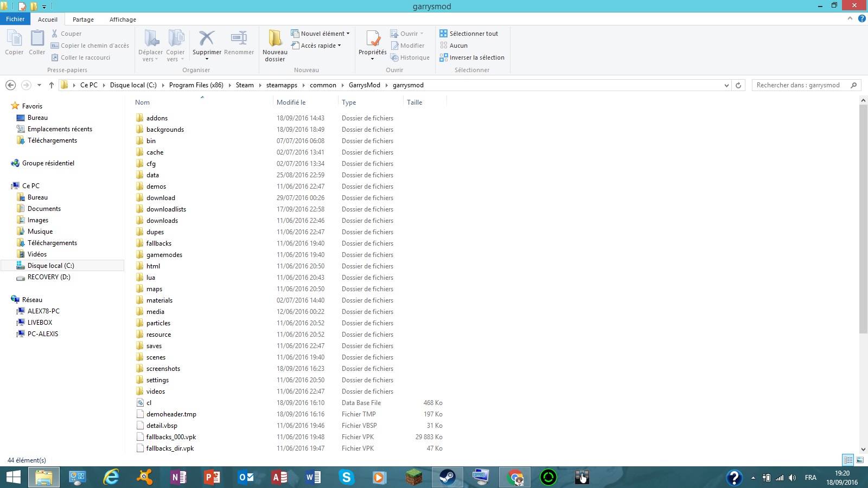Screen dimensions: 868x488
Task: Select the demoheader.tmp file
Action: [171, 414]
